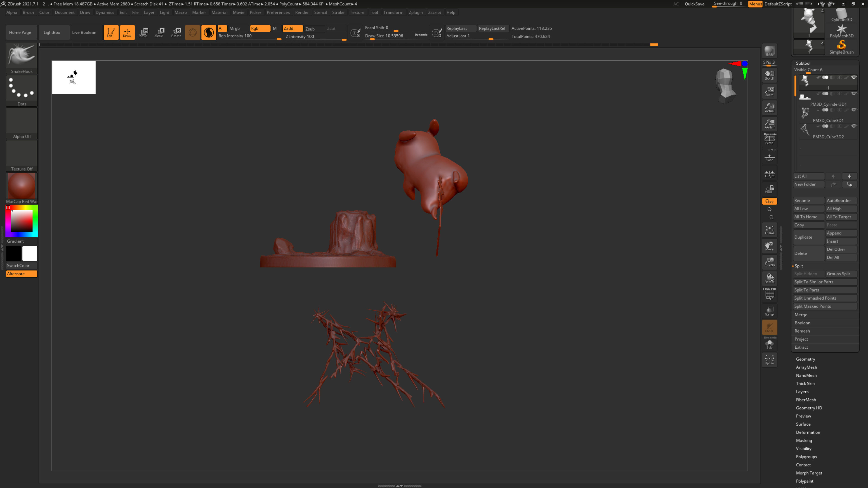The width and height of the screenshot is (868, 488).
Task: Open the Dots stroke type picker
Action: 21,91
